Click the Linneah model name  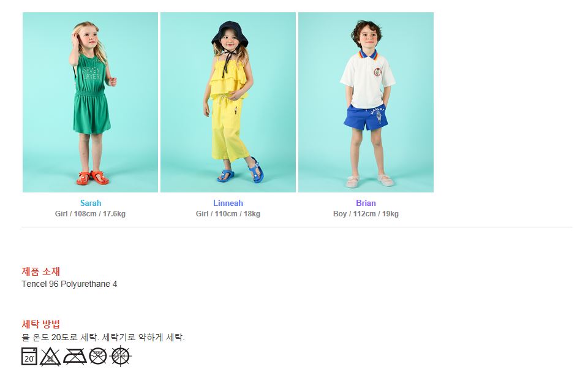tap(228, 203)
